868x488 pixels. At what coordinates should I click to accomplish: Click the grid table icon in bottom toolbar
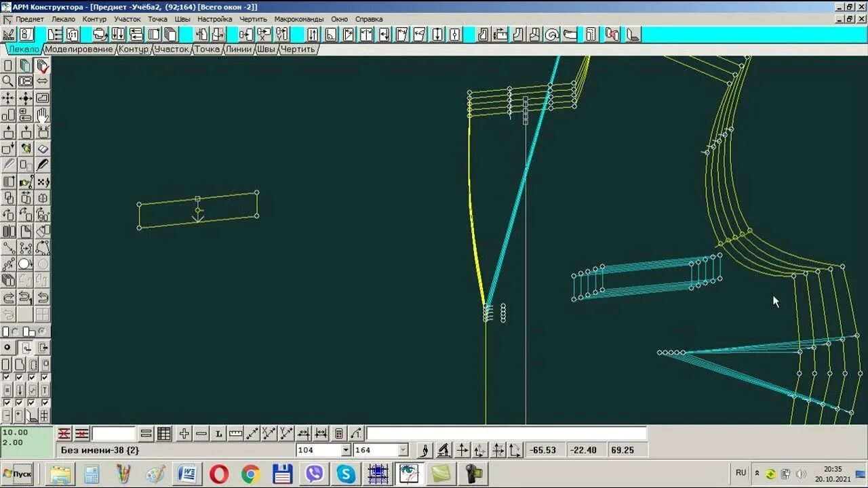click(x=164, y=434)
